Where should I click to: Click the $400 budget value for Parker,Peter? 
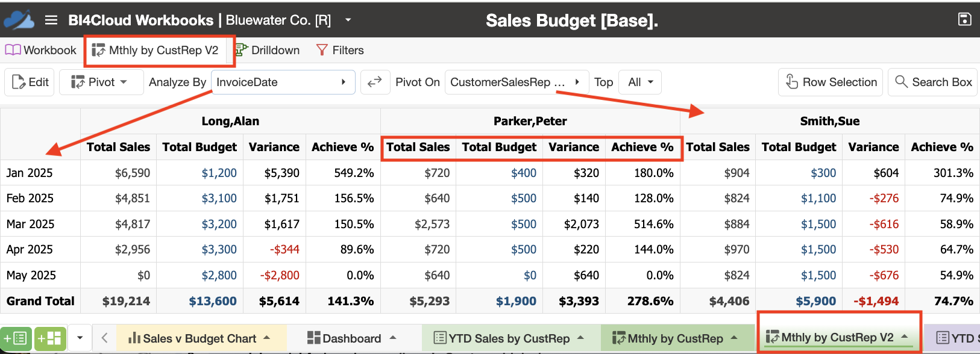point(524,173)
